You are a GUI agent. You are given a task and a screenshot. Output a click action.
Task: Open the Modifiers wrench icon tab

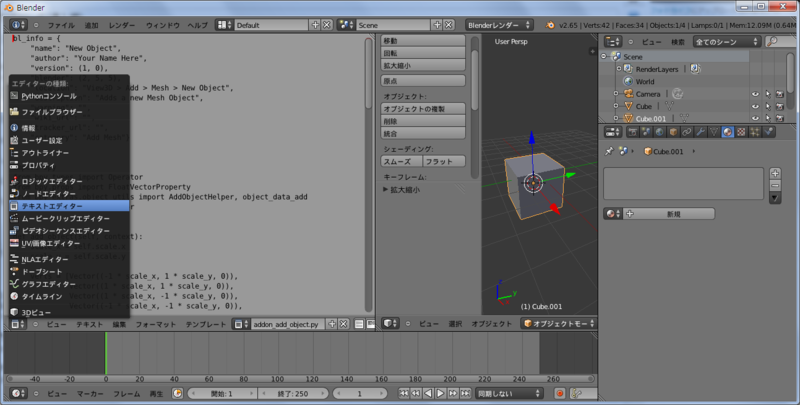(701, 132)
